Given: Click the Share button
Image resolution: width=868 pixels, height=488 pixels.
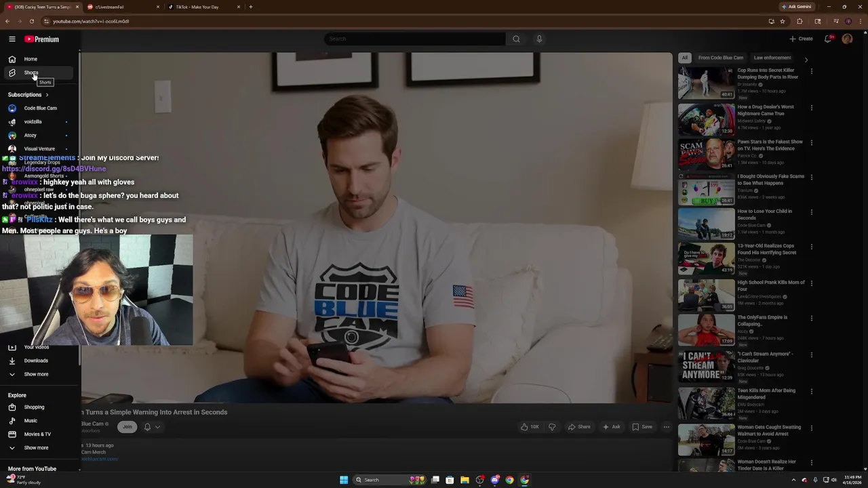Looking at the screenshot, I should (x=579, y=427).
